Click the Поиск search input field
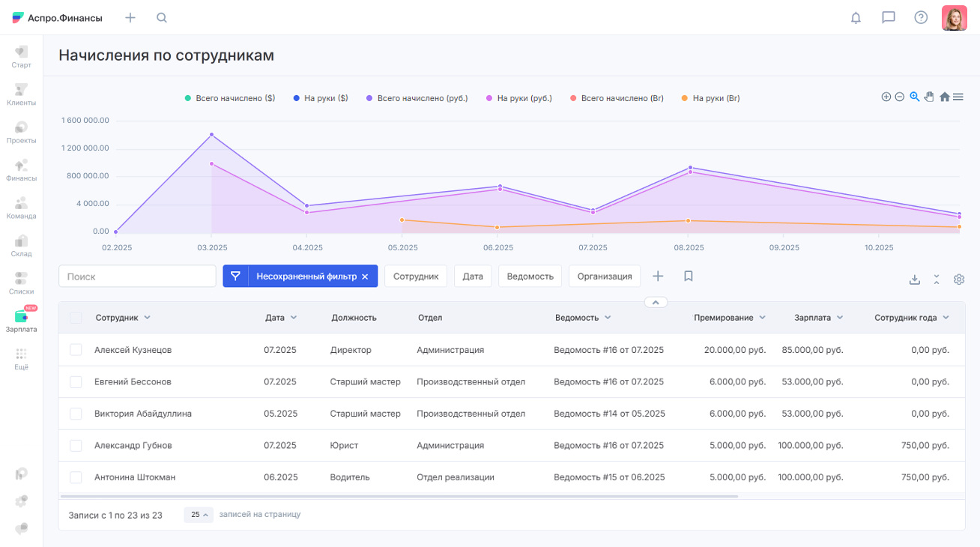The width and height of the screenshot is (980, 547). click(137, 276)
